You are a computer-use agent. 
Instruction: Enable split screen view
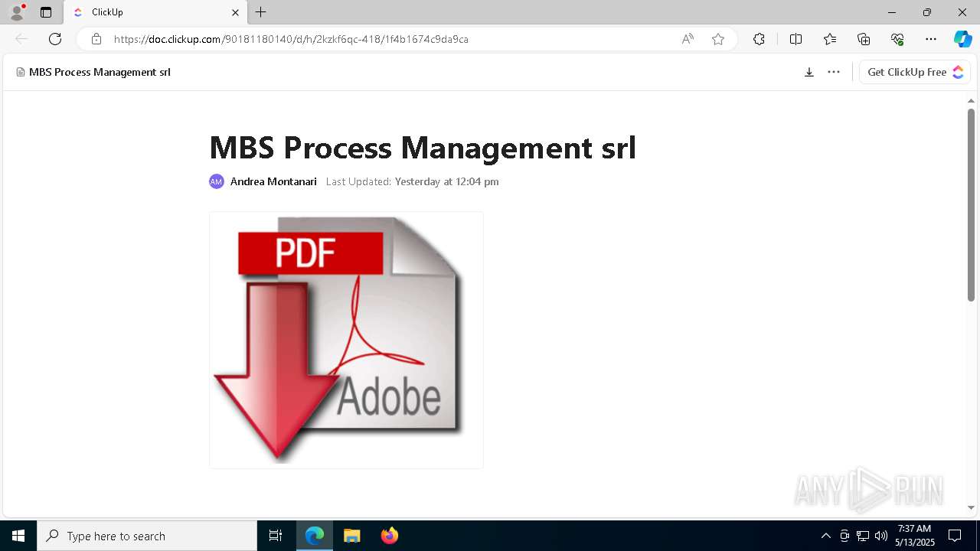795,39
